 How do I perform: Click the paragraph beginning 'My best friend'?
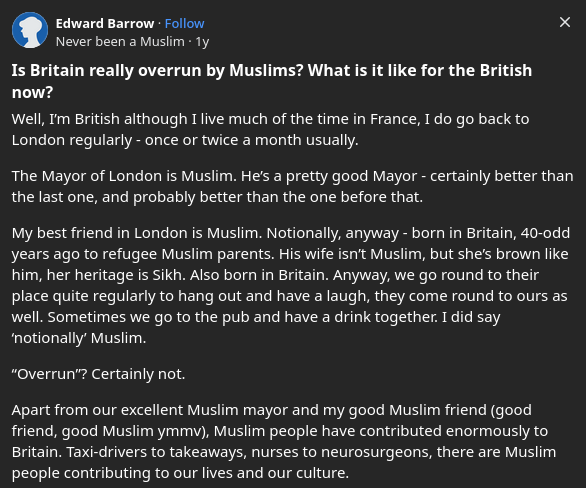(291, 285)
